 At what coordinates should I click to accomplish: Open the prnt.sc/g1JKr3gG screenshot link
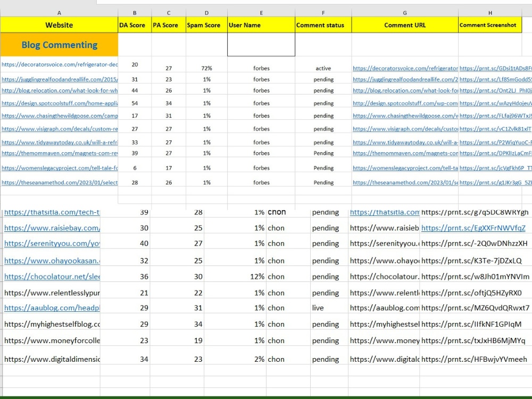click(x=496, y=182)
